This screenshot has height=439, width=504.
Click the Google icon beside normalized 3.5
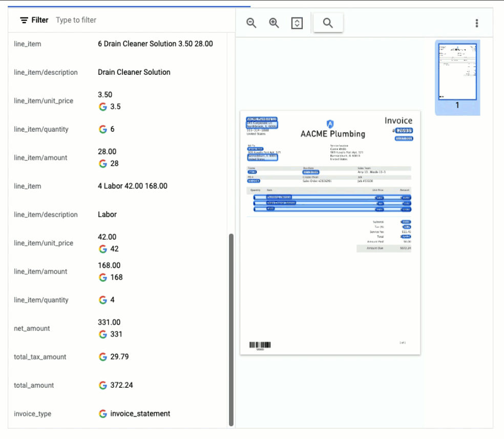103,107
